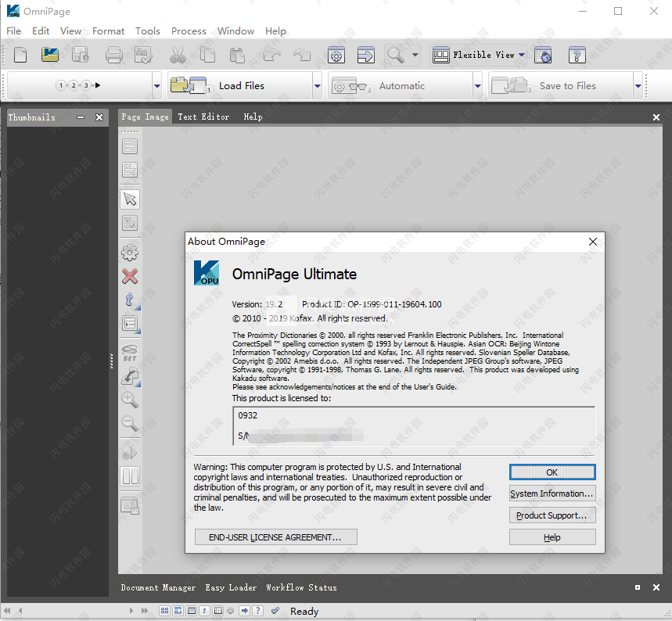Screen dimensions: 672x621
Task: Select the arrow pointer tool in the image toolbar
Action: tap(130, 199)
